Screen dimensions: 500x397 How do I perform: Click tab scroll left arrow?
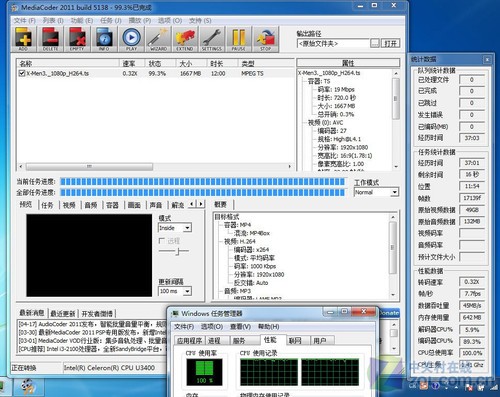pos(192,204)
